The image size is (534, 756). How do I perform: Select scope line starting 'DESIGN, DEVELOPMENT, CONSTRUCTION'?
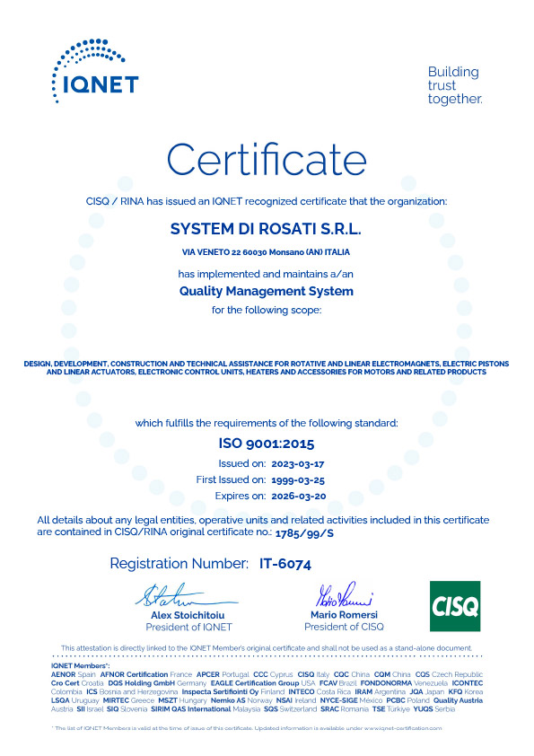click(267, 364)
